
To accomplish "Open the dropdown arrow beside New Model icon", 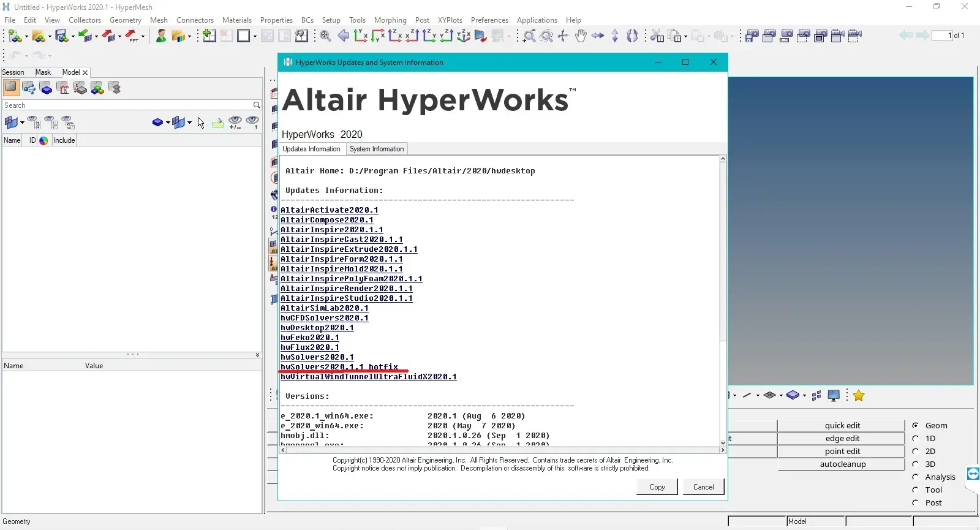I will coord(26,37).
